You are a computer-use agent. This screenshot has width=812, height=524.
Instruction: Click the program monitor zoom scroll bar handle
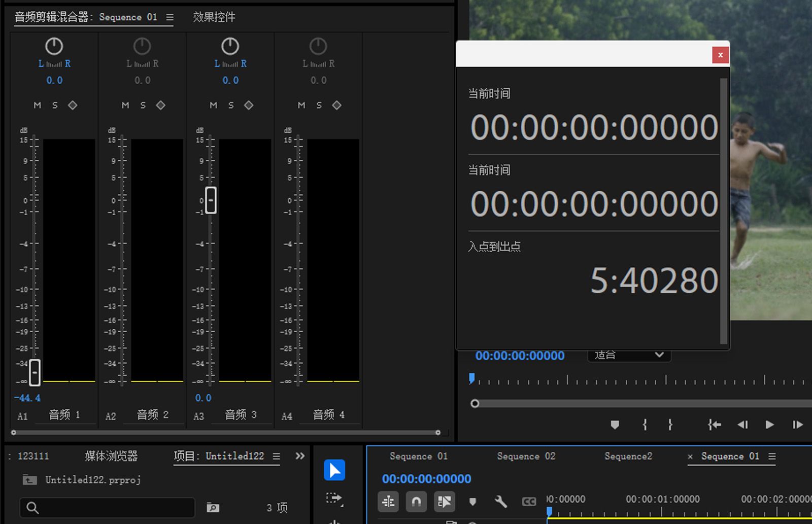click(x=475, y=404)
